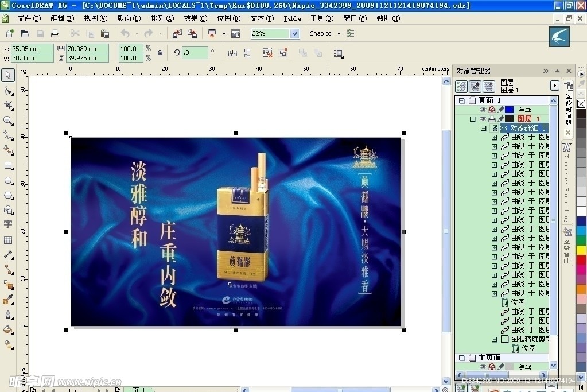Viewport: 587px width, 392px height.
Task: Toggle printable icon of 图层 1
Action: pos(492,119)
